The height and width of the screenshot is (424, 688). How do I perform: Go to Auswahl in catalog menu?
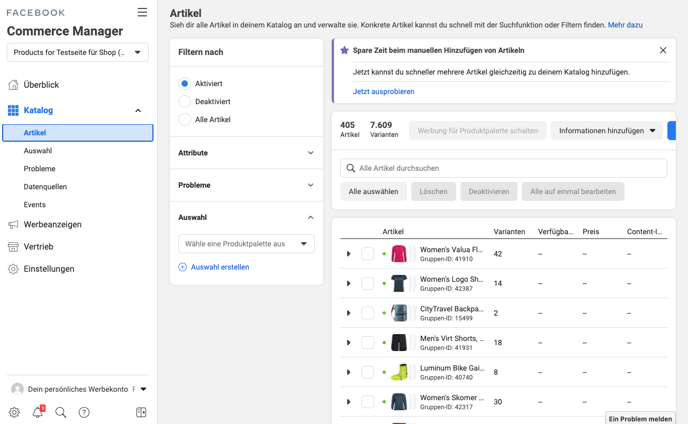point(38,151)
